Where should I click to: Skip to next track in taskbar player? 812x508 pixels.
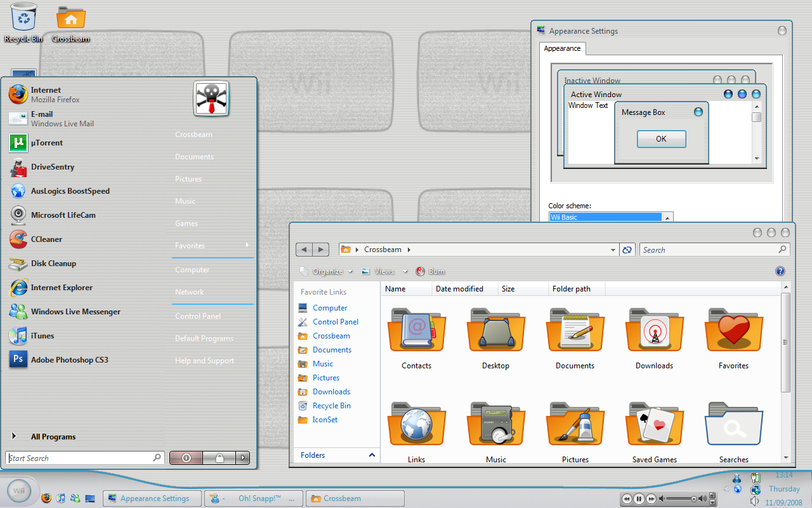(651, 498)
